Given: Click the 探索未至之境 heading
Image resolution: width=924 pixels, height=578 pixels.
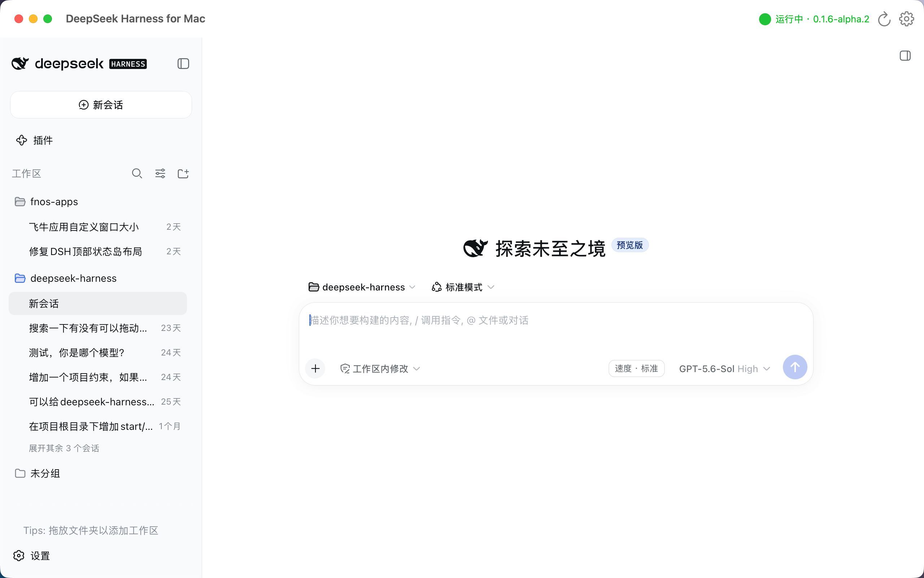Looking at the screenshot, I should [x=550, y=249].
